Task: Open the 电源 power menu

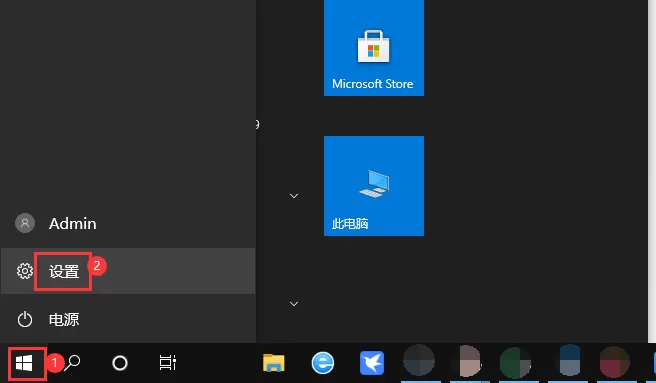Action: click(x=128, y=319)
